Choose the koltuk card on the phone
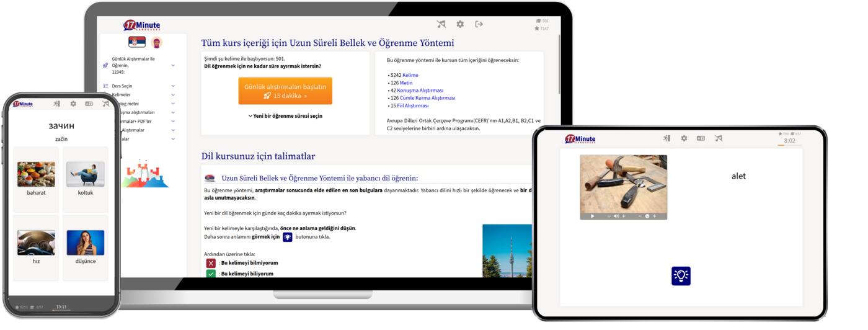Screen dimensions: 868x330 point(86,180)
